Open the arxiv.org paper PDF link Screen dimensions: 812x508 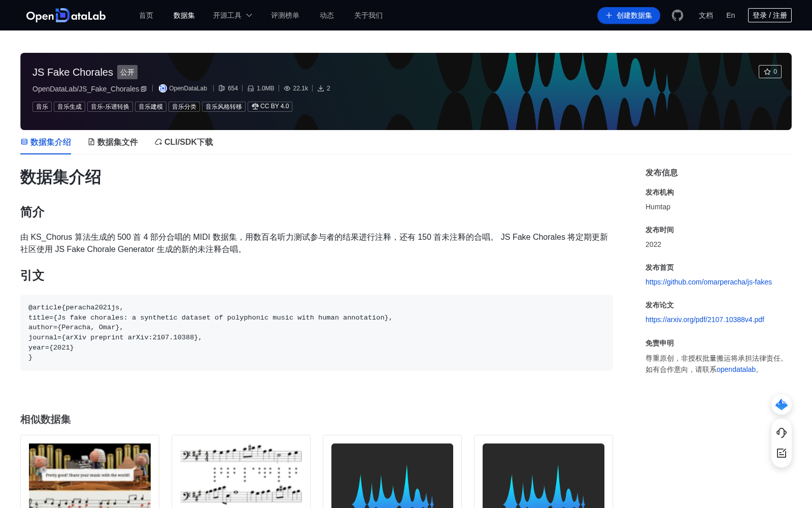(705, 320)
